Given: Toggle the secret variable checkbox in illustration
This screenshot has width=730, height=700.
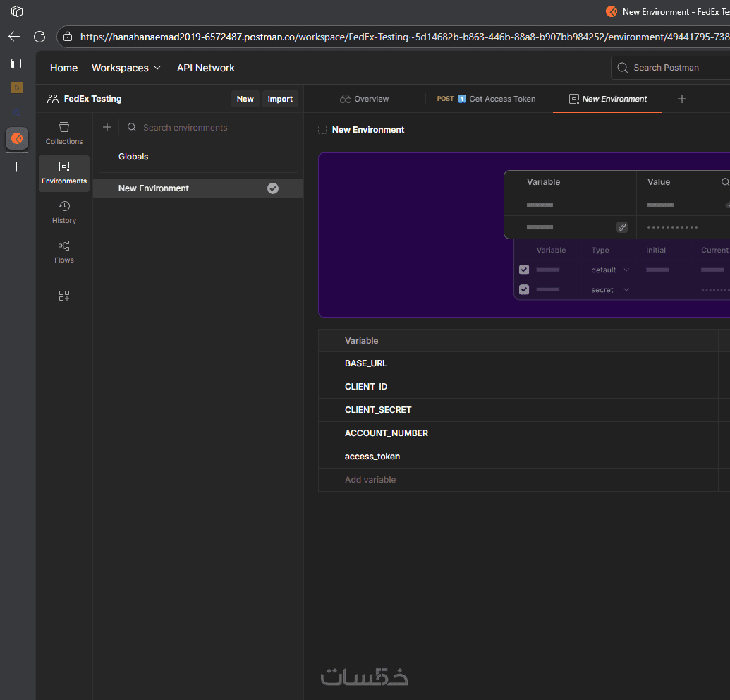Looking at the screenshot, I should 524,290.
